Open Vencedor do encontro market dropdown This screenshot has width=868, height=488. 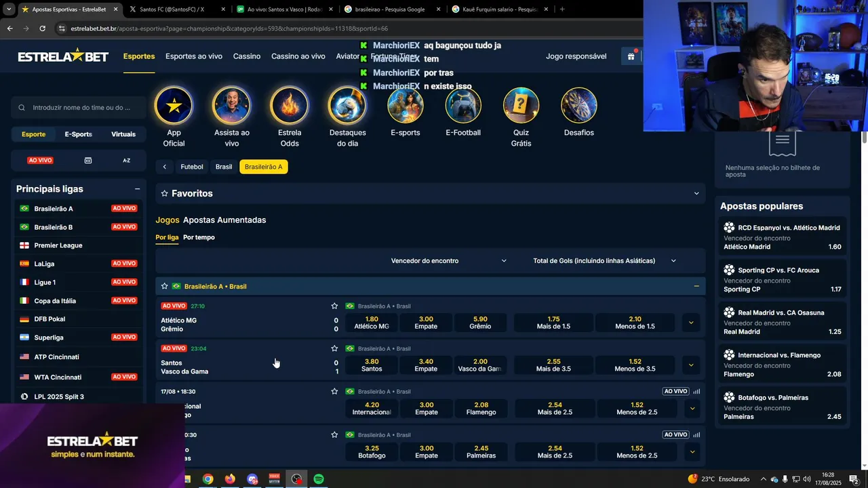click(448, 261)
